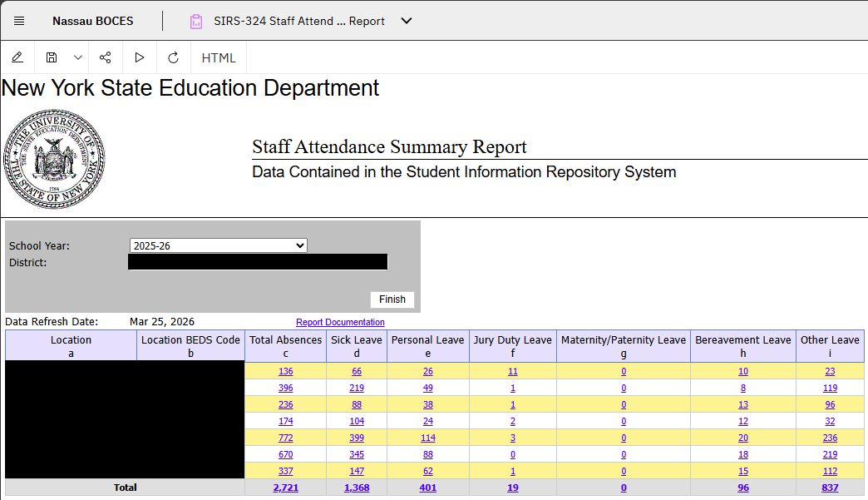868x500 pixels.
Task: Open the 337 total absences link
Action: [x=286, y=471]
